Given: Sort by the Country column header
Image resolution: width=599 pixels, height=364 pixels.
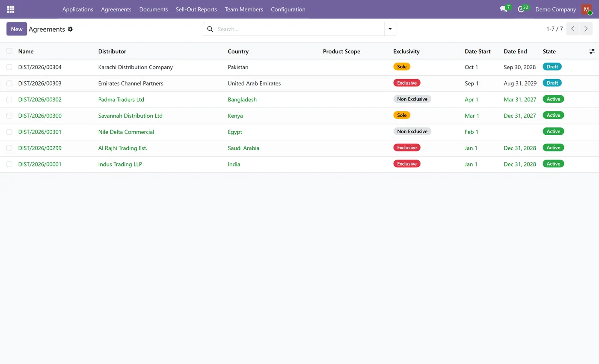Looking at the screenshot, I should pos(238,51).
